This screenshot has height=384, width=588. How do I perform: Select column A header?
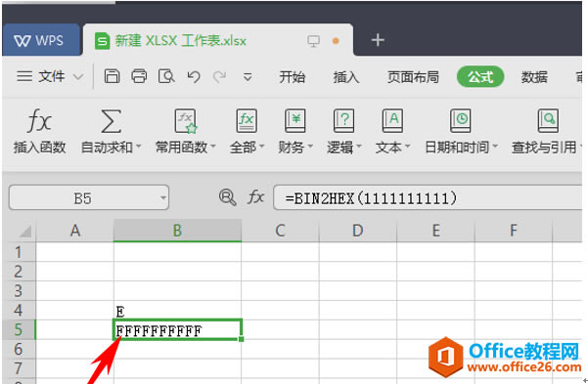point(75,231)
